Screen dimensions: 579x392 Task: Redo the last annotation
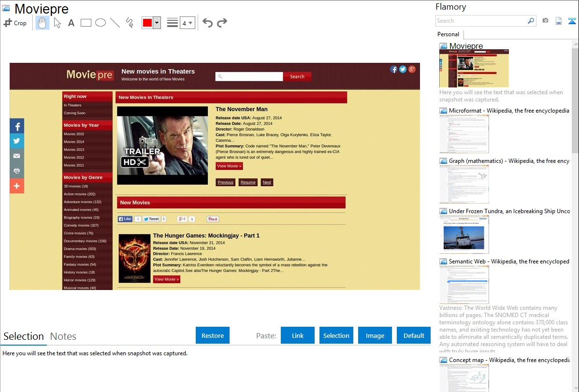click(x=222, y=23)
